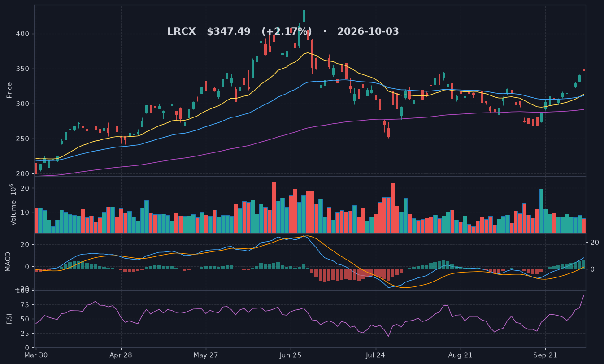The width and height of the screenshot is (604, 364).
Task: Click the 400 price axis tick
Action: (x=23, y=34)
